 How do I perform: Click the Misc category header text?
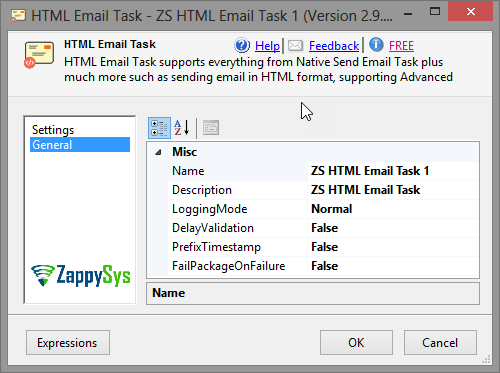[184, 152]
